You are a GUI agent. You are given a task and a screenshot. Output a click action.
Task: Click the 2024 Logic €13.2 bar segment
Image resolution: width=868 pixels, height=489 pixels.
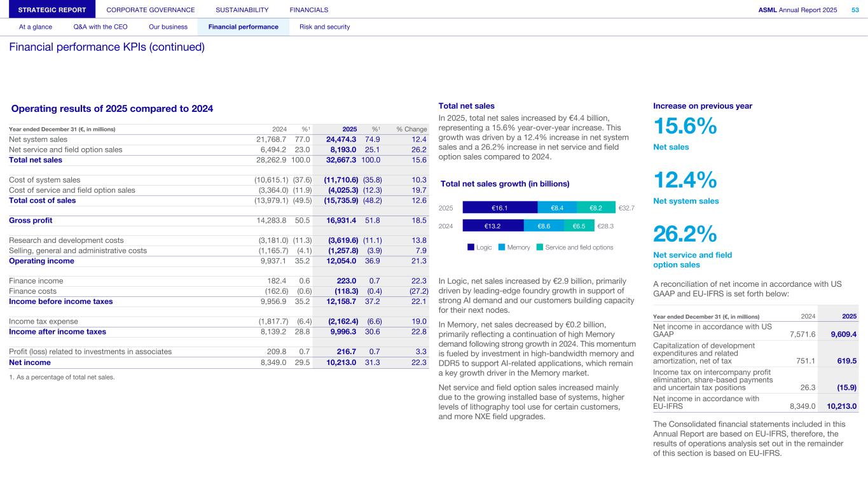tap(493, 225)
